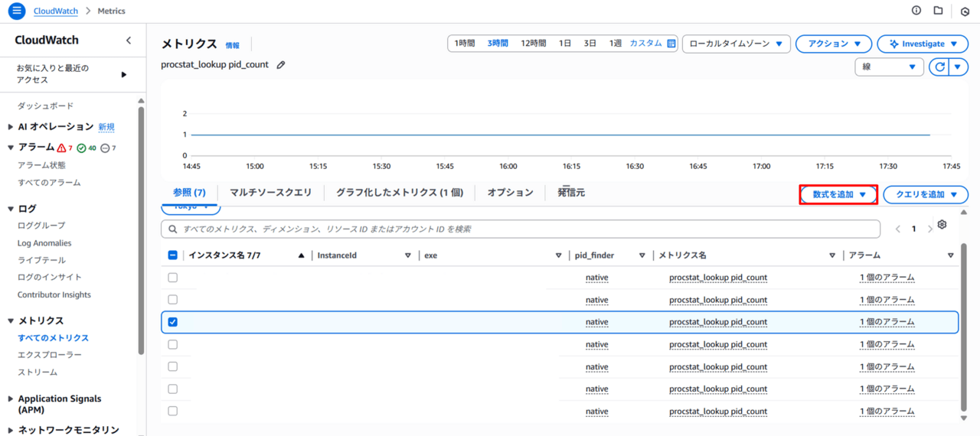Viewport: 980px width, 436px height.
Task: Click the CloudWatch breadcrumb link
Action: tap(56, 11)
